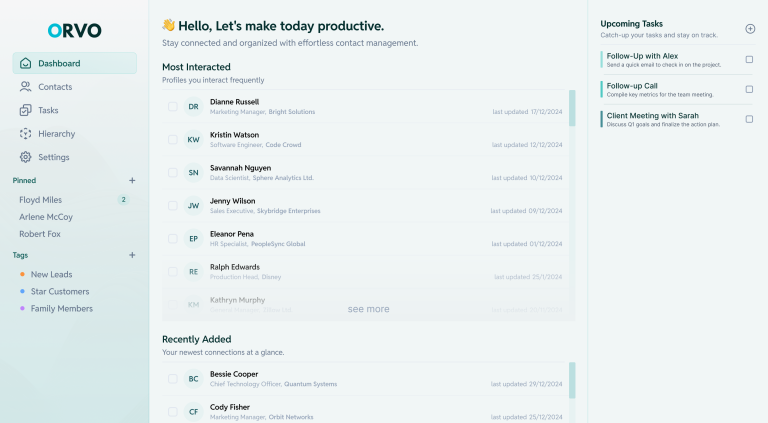Click the Contacts people icon
Image resolution: width=768 pixels, height=423 pixels.
pos(25,87)
